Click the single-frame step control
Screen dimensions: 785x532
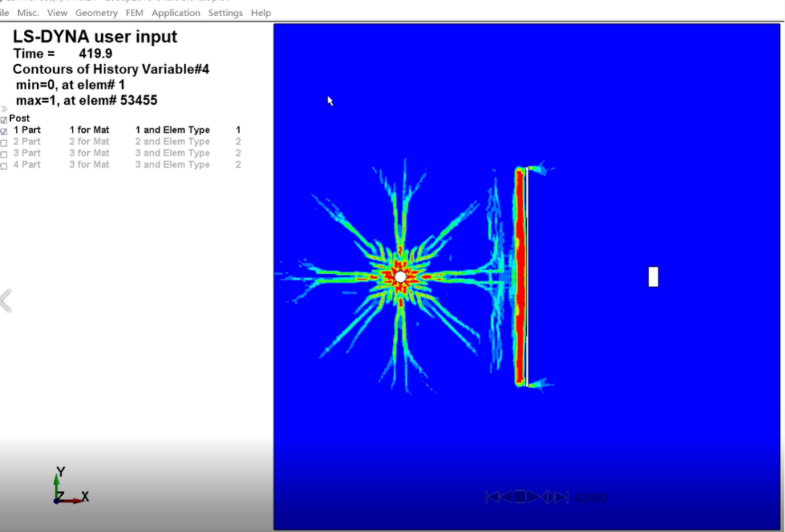coord(548,497)
